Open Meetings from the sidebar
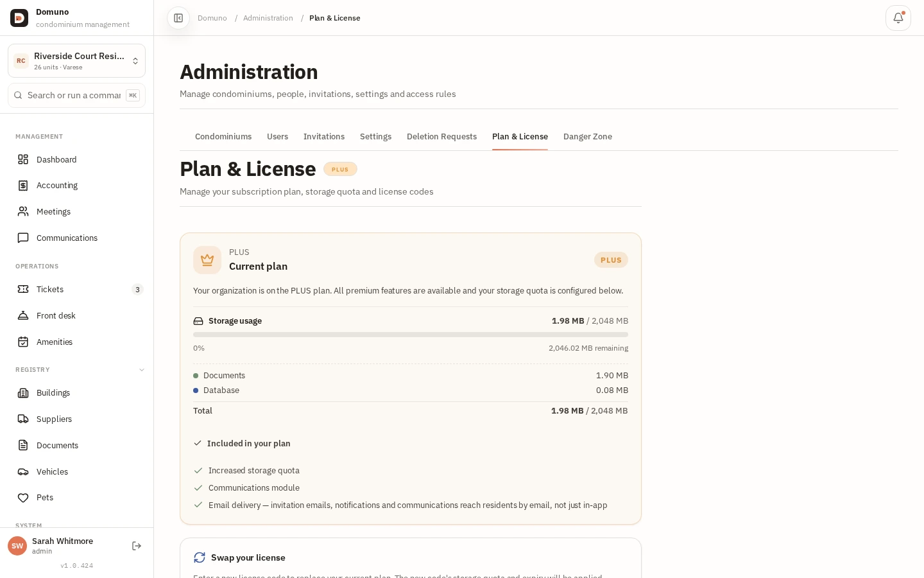924x578 pixels. click(76, 211)
